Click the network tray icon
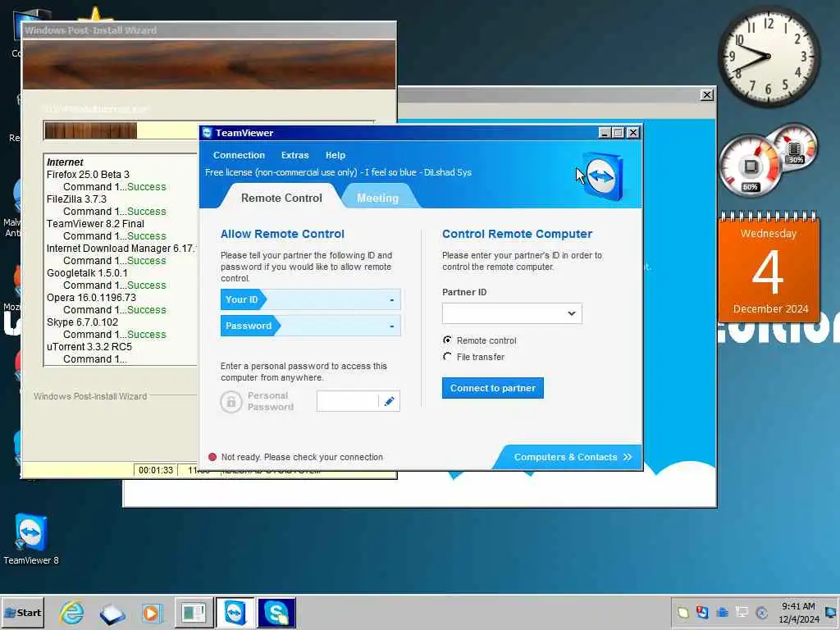The height and width of the screenshot is (630, 840). point(742,612)
